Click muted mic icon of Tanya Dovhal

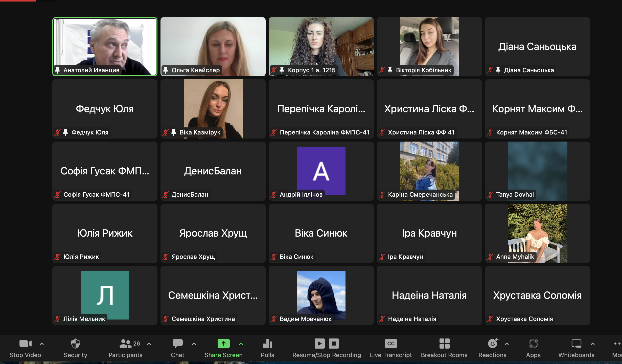490,194
